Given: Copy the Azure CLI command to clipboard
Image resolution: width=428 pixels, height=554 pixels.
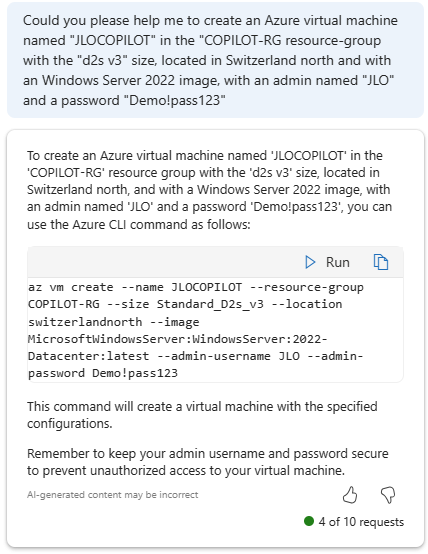Looking at the screenshot, I should (x=381, y=262).
